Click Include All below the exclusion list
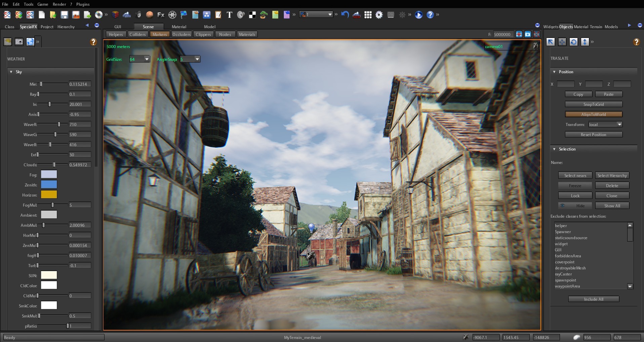Screen dimensions: 644x342 [594, 299]
